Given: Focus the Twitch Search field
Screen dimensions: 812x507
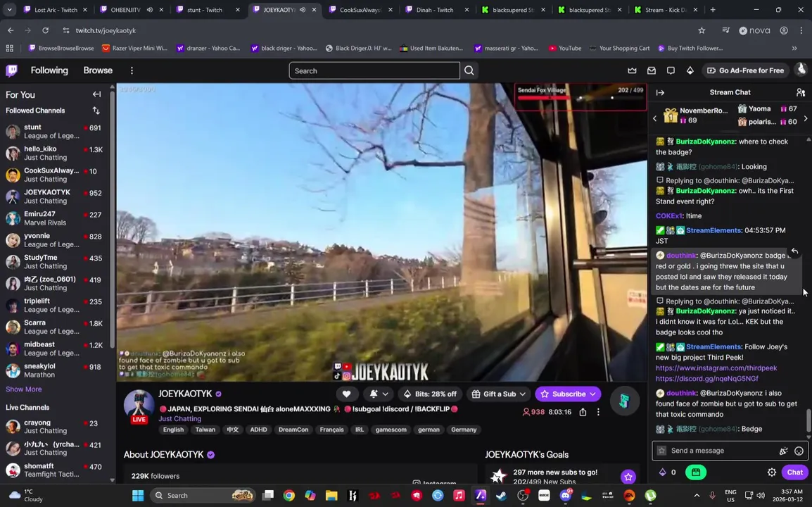Looking at the screenshot, I should (x=374, y=70).
